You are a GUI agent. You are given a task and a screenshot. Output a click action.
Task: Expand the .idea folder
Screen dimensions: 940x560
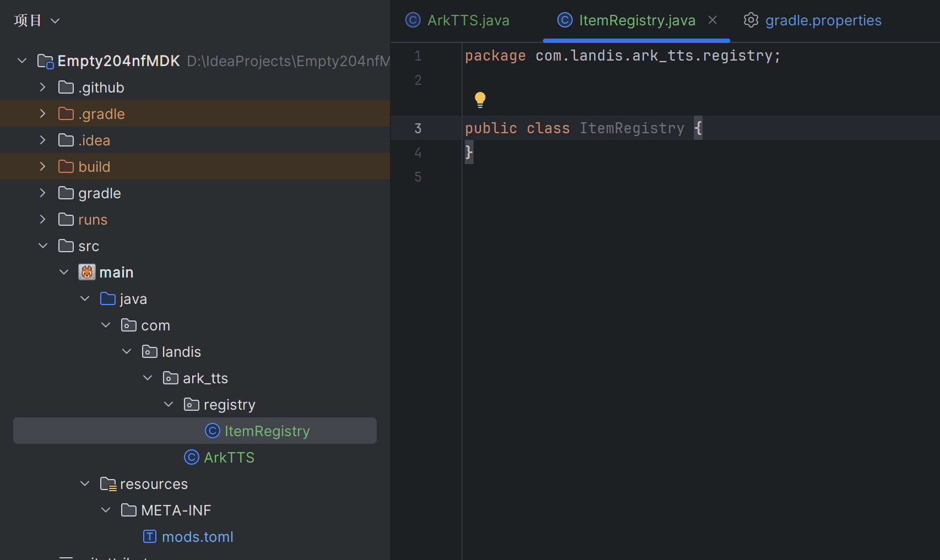tap(43, 140)
